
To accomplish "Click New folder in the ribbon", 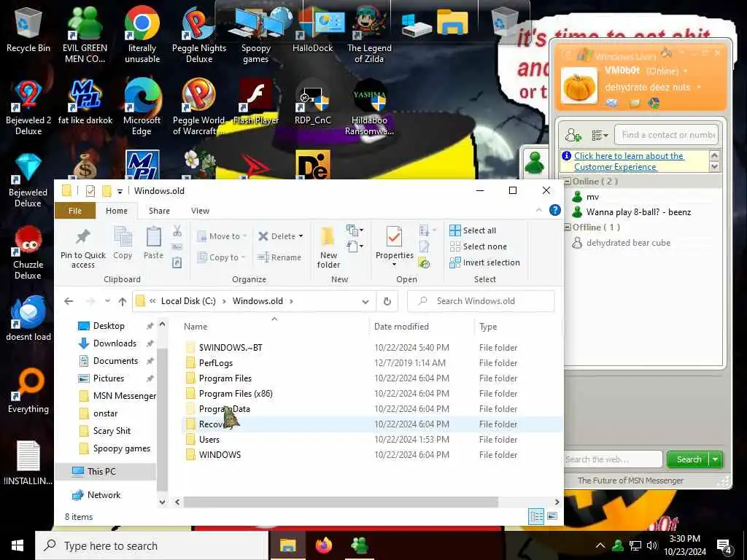I will point(328,248).
